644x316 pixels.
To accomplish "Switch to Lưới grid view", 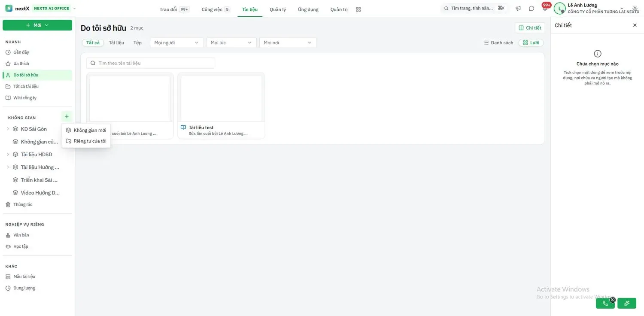I will click(531, 43).
